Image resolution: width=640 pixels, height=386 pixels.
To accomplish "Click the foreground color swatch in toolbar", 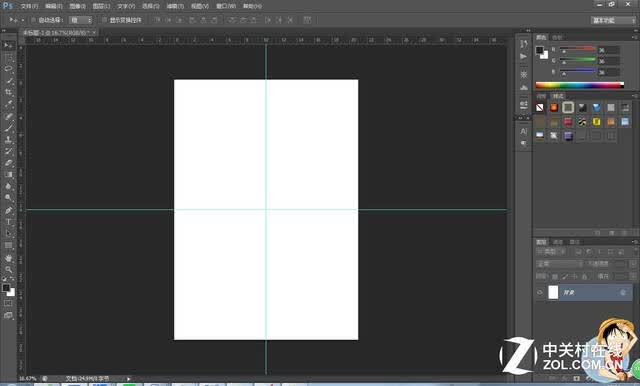I will point(6,288).
